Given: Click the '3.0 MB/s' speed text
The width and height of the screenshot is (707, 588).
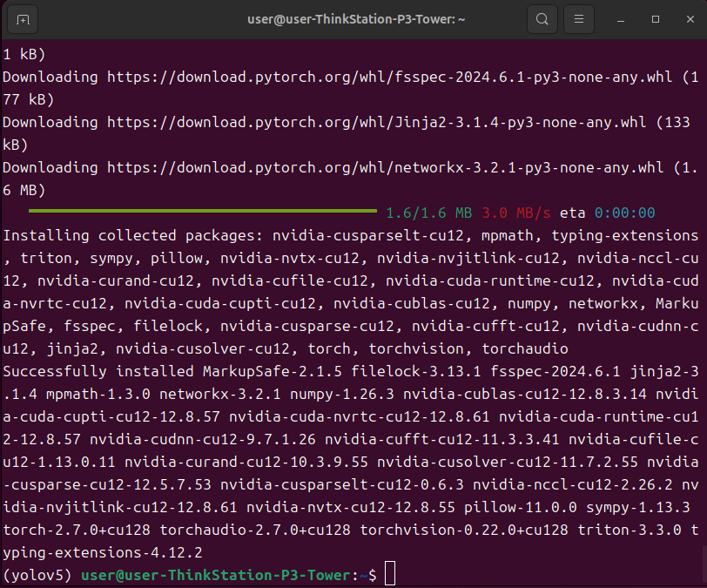Looking at the screenshot, I should click(x=516, y=213).
